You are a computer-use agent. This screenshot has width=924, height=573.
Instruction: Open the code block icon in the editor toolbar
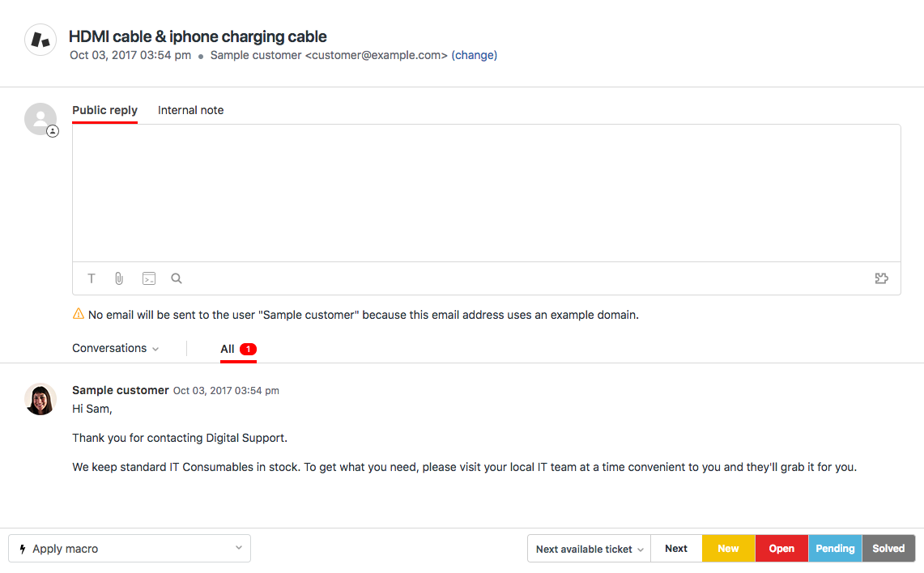tap(149, 278)
